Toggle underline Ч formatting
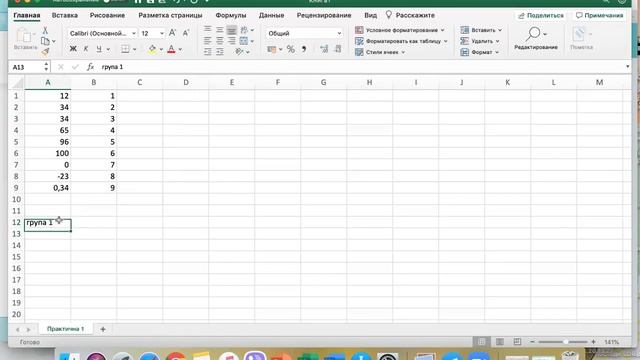 pos(99,49)
